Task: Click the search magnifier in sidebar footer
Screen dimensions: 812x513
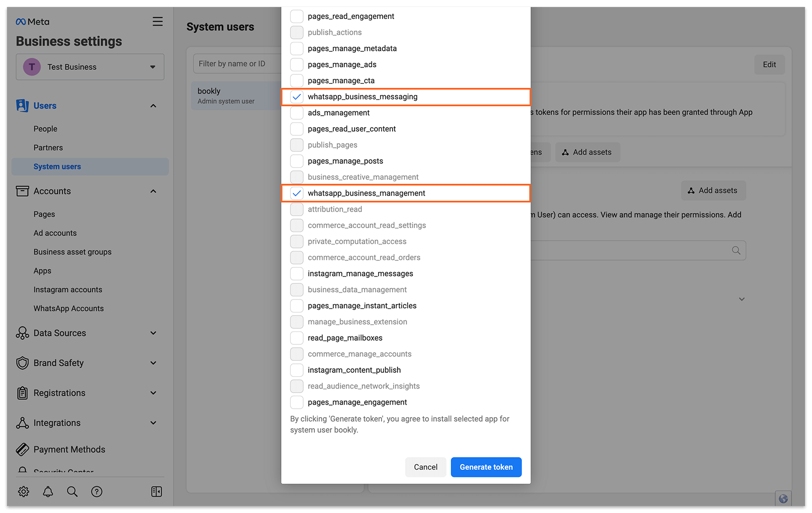Action: 72,492
